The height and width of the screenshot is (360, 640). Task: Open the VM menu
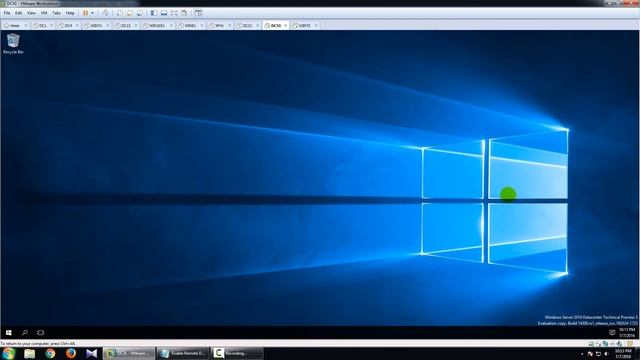pos(44,13)
